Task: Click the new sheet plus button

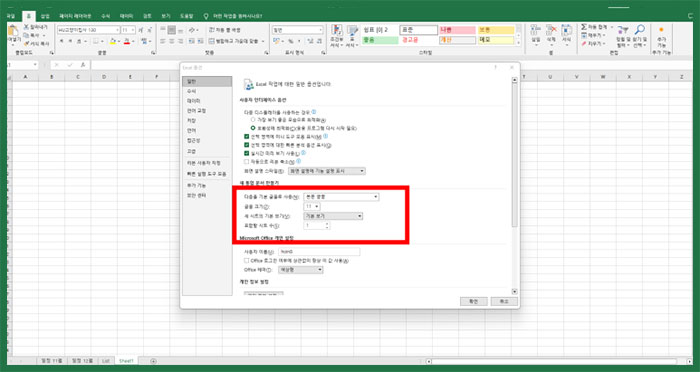Action: [153, 361]
